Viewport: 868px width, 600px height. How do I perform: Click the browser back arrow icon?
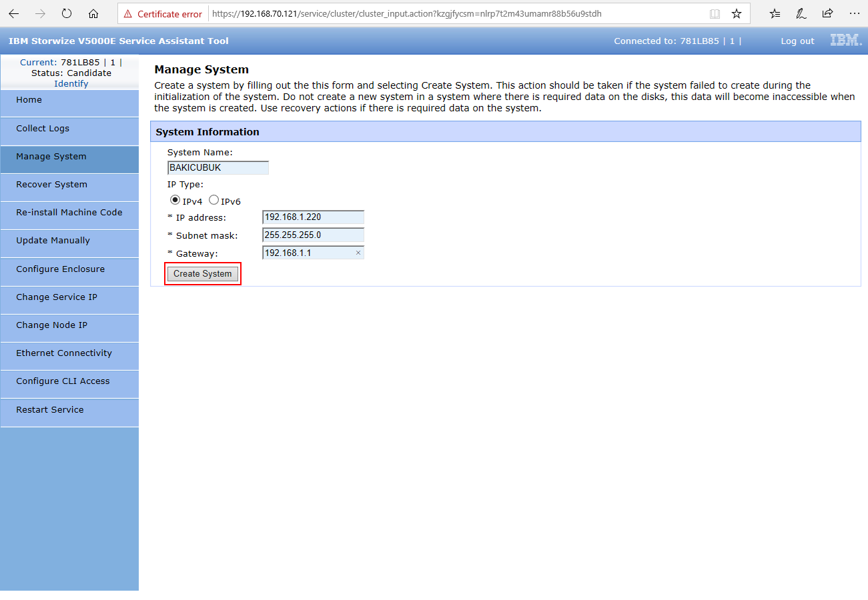(13, 13)
